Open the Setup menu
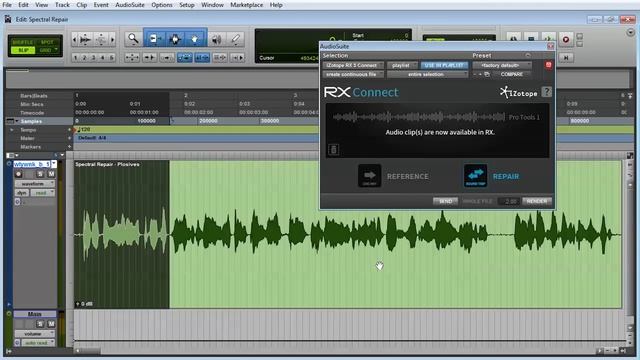640x360 pixels. (187, 5)
